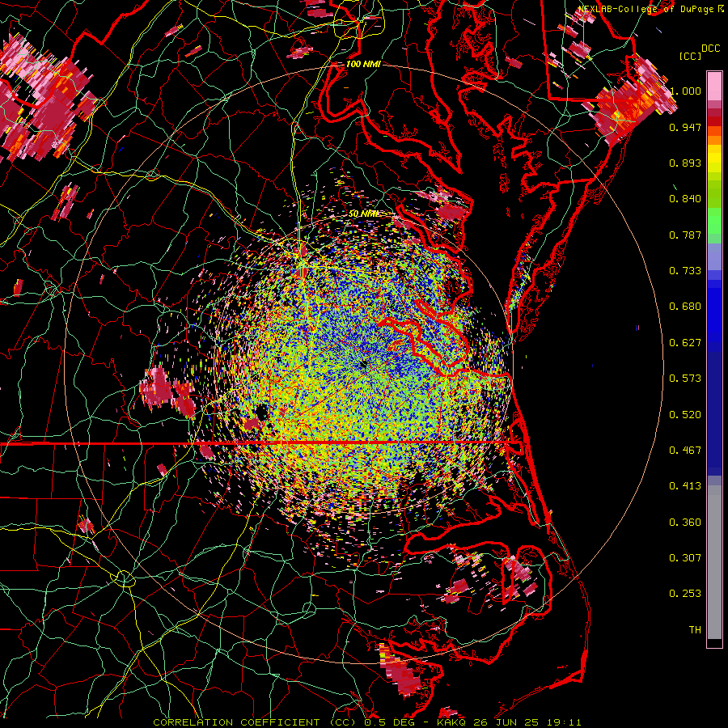
Task: Click the 19:11 timestamp in the footer
Action: 565,722
